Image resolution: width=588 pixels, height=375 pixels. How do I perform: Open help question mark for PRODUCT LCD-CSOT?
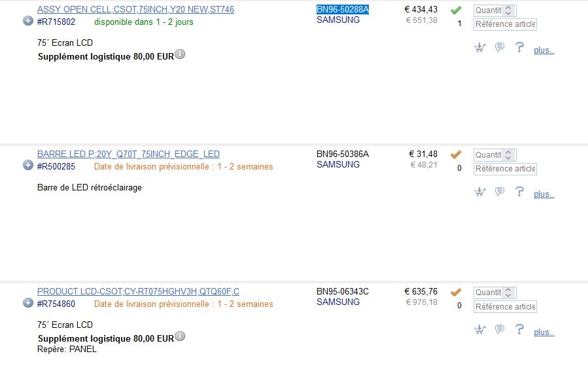pos(519,329)
